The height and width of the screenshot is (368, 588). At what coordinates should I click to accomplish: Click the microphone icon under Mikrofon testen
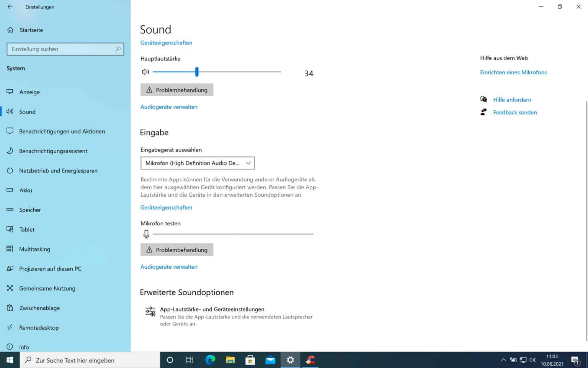[x=146, y=234]
